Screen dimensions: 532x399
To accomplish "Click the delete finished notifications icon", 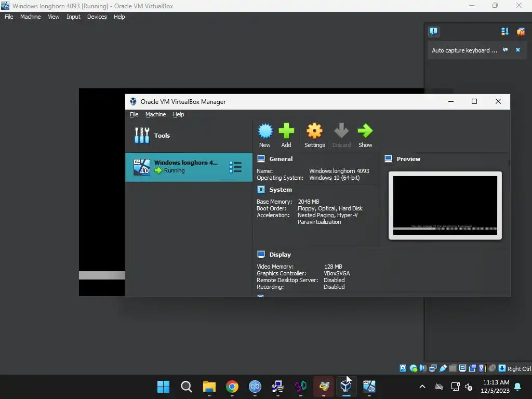I will [521, 32].
